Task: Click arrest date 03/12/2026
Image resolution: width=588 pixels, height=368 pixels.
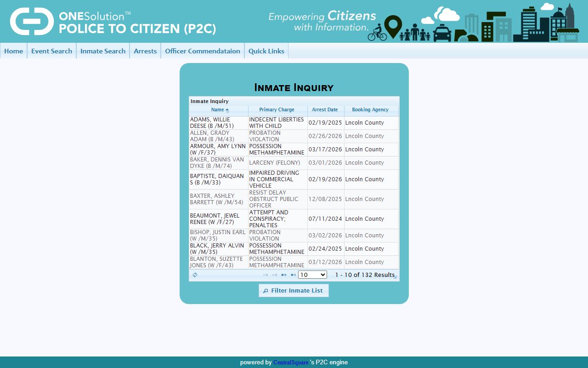Action: point(325,262)
